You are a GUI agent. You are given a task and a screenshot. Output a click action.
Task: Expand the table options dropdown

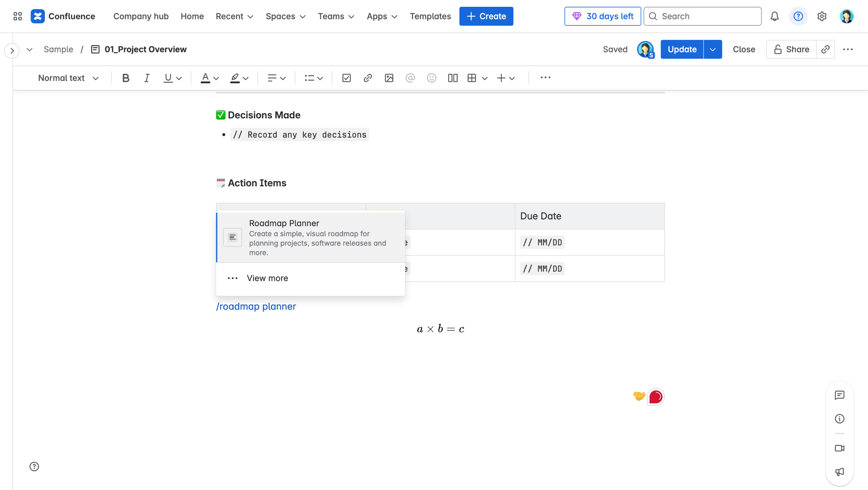pyautogui.click(x=485, y=78)
